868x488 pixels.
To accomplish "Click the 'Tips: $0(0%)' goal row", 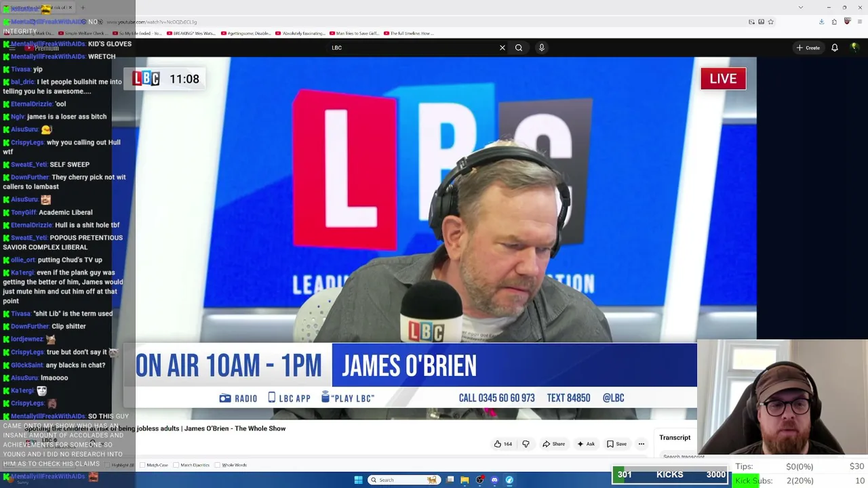I will [800, 466].
